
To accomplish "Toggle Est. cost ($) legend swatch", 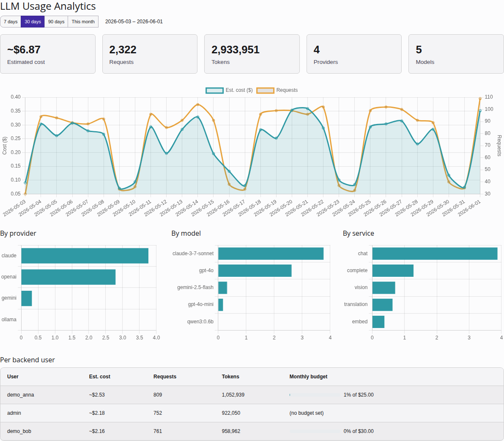I will (214, 91).
